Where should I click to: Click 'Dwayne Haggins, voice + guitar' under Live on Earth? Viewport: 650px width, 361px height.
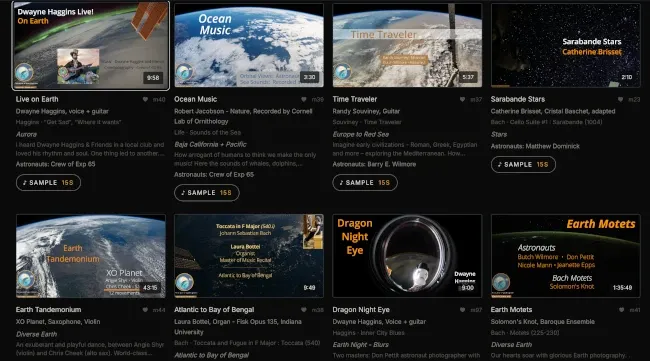(x=62, y=111)
